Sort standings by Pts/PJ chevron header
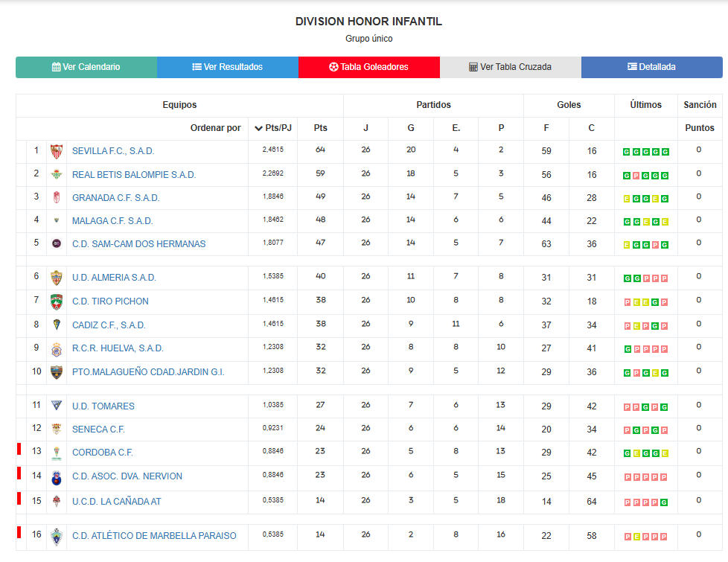 click(x=273, y=128)
